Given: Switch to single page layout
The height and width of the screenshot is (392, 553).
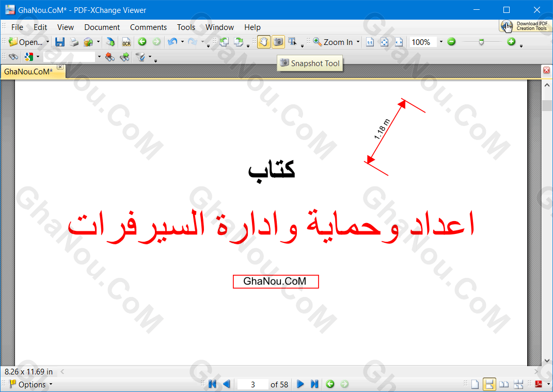Looking at the screenshot, I should pos(475,384).
